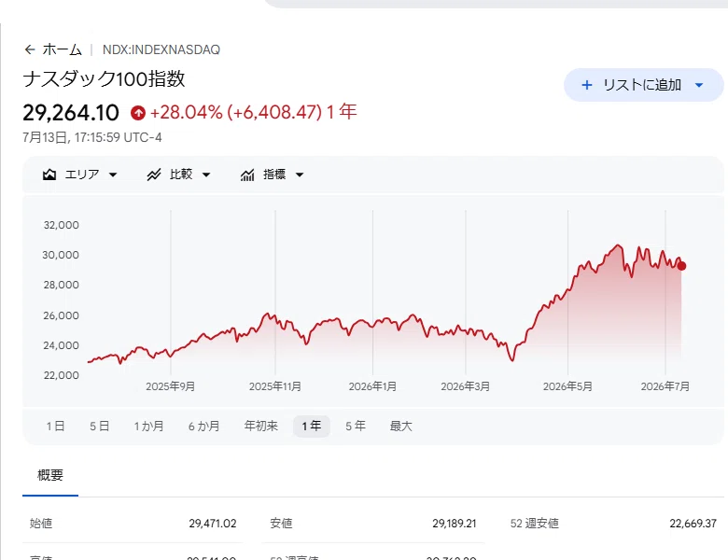
Task: Go to ホーム link
Action: (x=63, y=49)
